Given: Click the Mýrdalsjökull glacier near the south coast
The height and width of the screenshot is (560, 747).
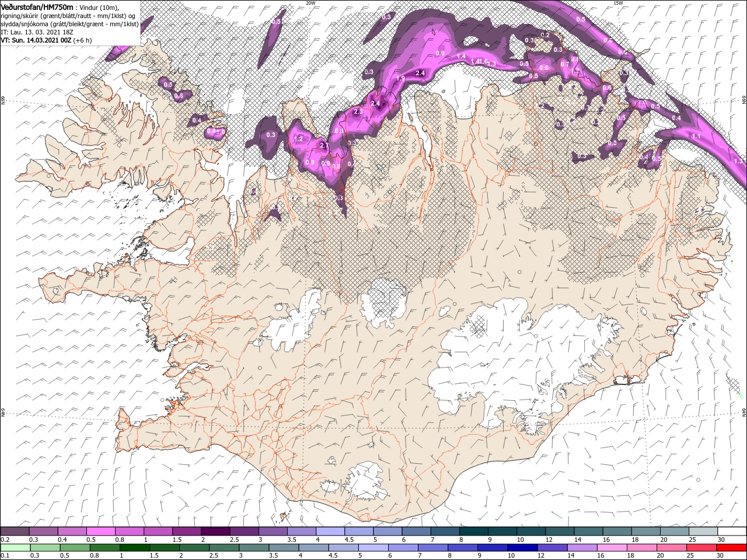Looking at the screenshot, I should pos(365,481).
